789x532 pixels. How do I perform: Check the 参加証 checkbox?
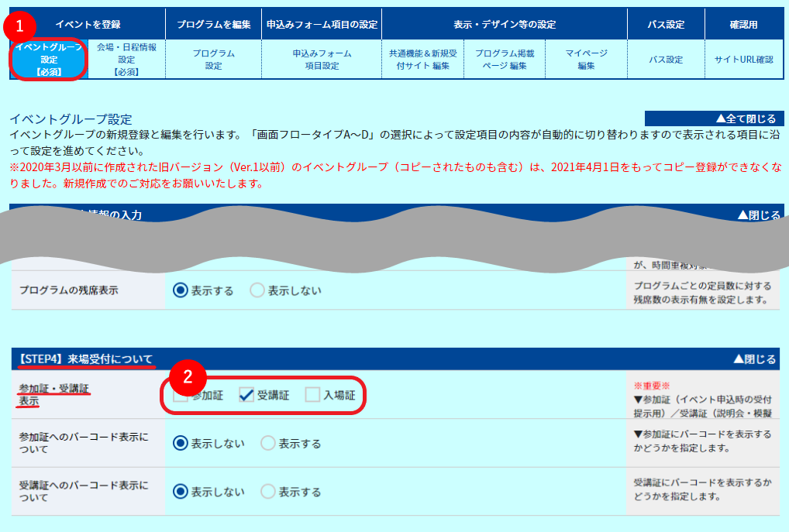tap(180, 395)
